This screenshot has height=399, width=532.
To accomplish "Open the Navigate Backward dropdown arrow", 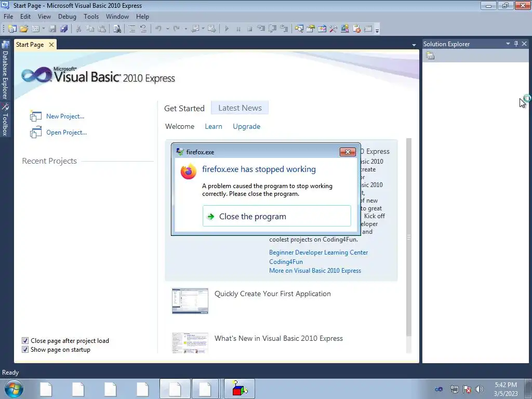I will point(203,29).
